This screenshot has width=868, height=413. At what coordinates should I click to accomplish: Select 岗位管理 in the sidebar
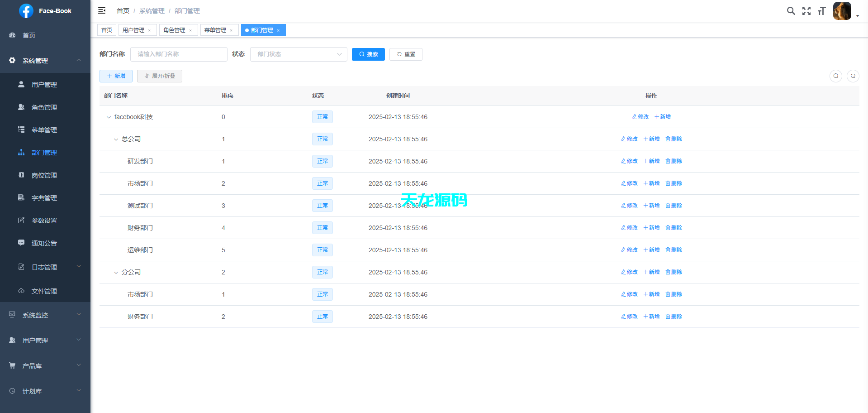tap(44, 175)
